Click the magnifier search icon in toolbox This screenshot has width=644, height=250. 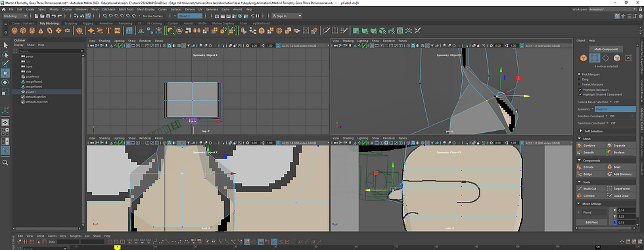tap(5, 162)
